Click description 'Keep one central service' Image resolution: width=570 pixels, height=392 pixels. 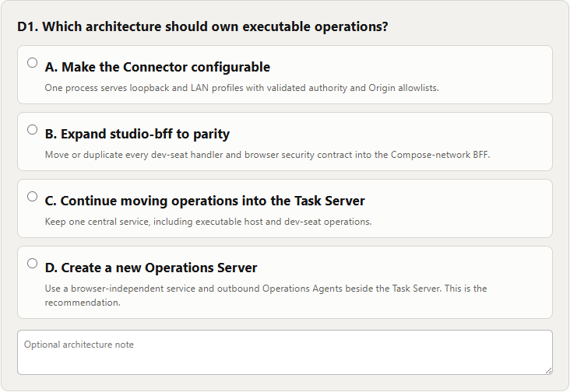pos(208,222)
